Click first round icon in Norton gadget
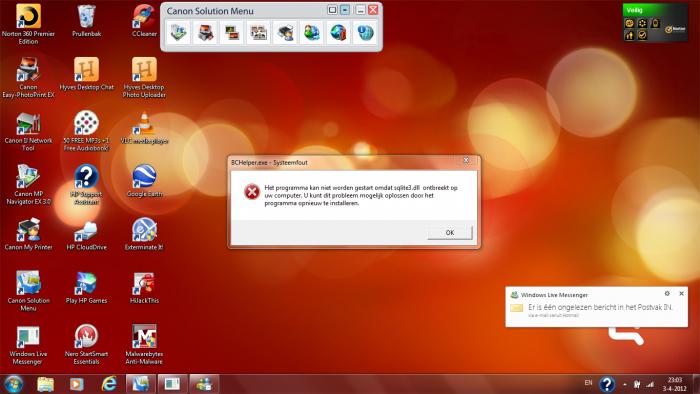 click(x=629, y=23)
